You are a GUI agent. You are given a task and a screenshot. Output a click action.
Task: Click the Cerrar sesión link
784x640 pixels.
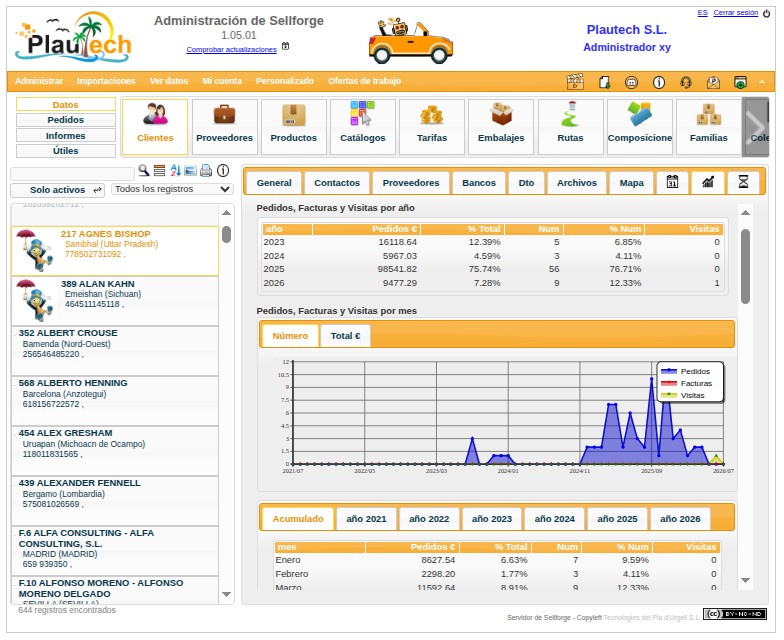pyautogui.click(x=736, y=12)
